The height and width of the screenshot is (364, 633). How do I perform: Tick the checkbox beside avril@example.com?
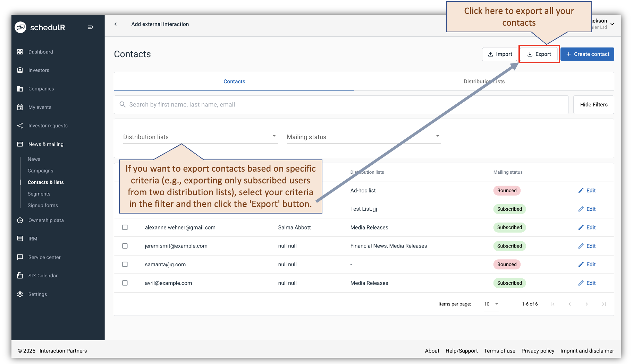(125, 283)
